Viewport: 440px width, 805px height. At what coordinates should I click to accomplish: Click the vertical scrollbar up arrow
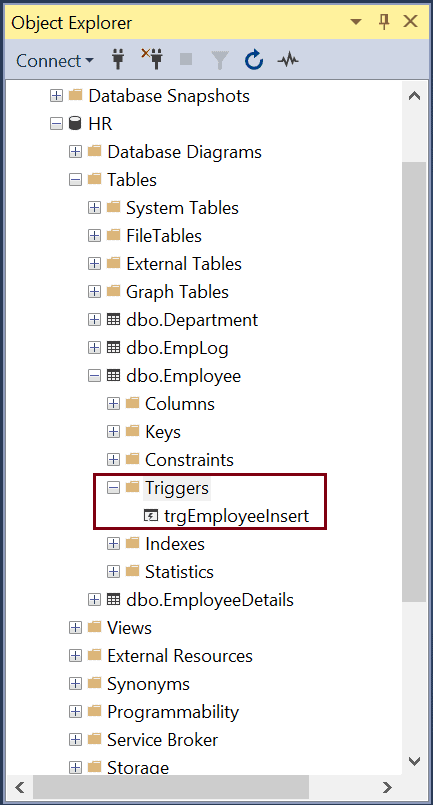click(x=414, y=96)
